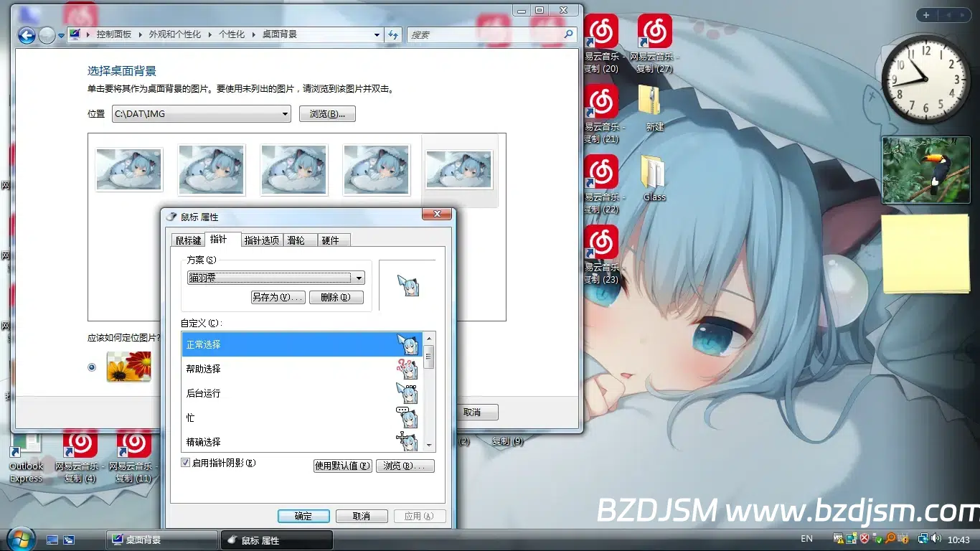Select the fifth highlighted wallpaper thumbnail
980x551 pixels.
click(x=459, y=170)
